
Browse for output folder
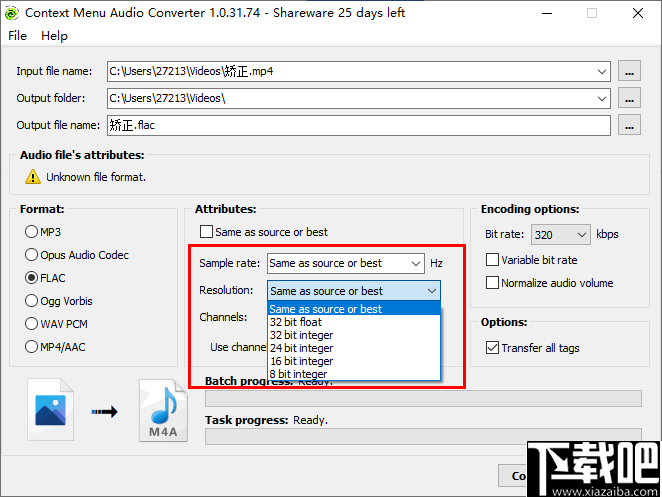click(x=629, y=98)
